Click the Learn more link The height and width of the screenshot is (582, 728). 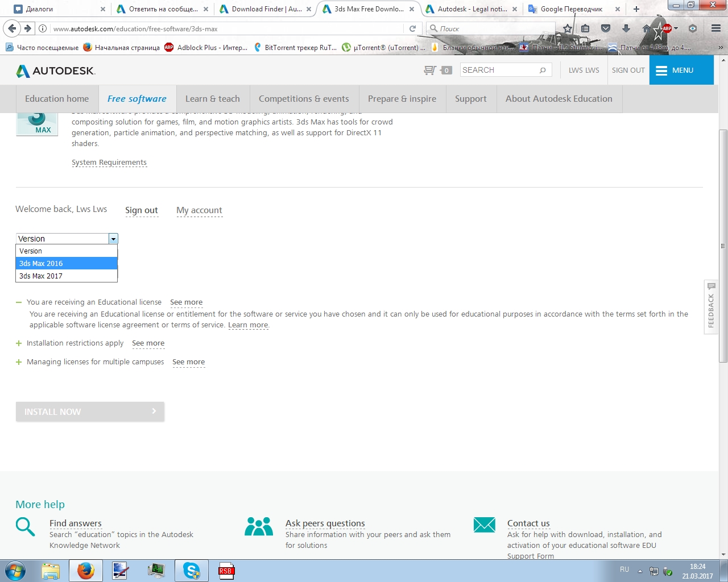[x=248, y=325]
